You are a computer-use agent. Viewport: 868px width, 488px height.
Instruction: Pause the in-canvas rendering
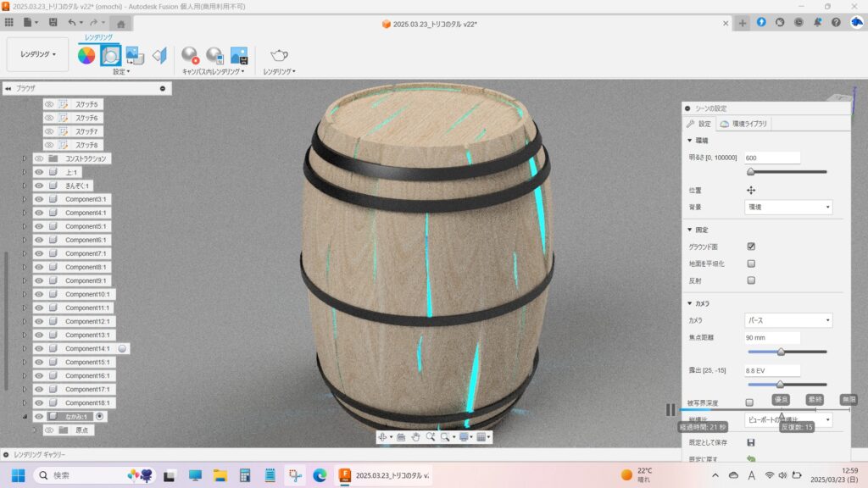pyautogui.click(x=670, y=409)
